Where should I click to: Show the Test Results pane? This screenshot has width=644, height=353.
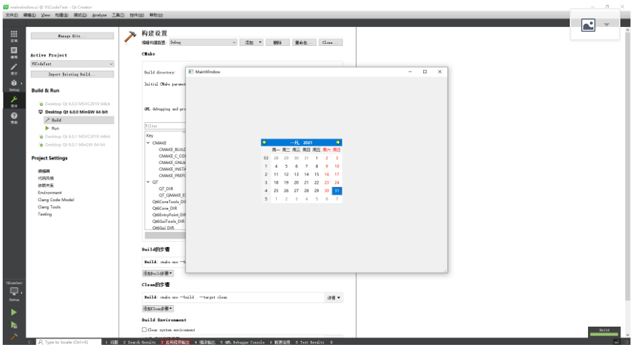coord(310,342)
